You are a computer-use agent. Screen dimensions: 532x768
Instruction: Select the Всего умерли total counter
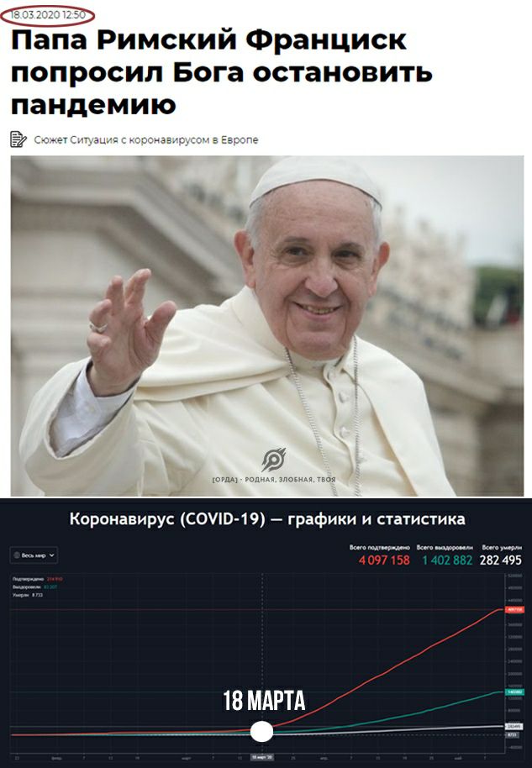tap(501, 555)
